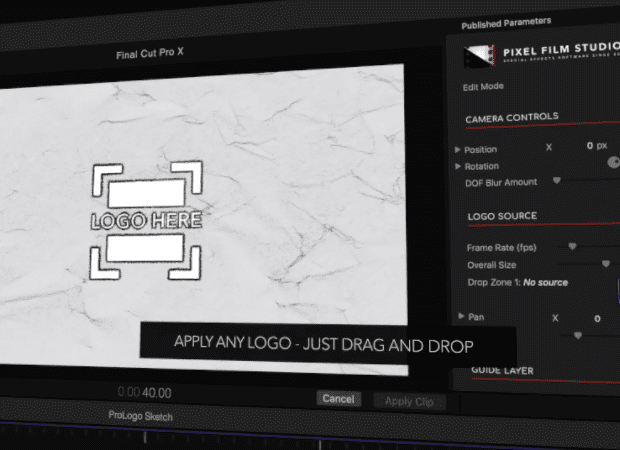Viewport: 620px width, 450px height.
Task: Click the timeline ruler strip at the bottom
Action: coord(310,438)
